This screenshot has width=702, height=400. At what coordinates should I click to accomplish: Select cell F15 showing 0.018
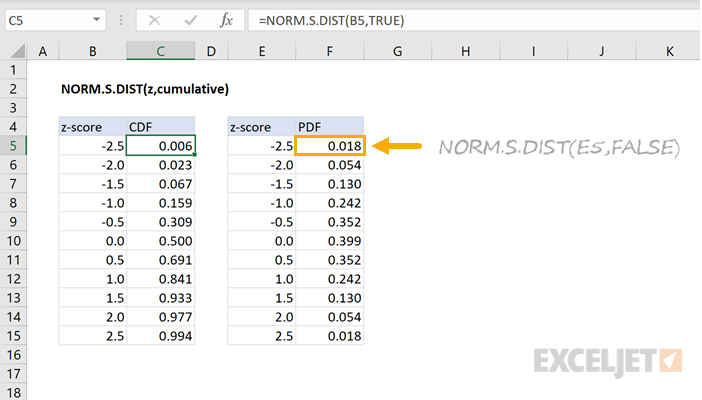(x=330, y=335)
